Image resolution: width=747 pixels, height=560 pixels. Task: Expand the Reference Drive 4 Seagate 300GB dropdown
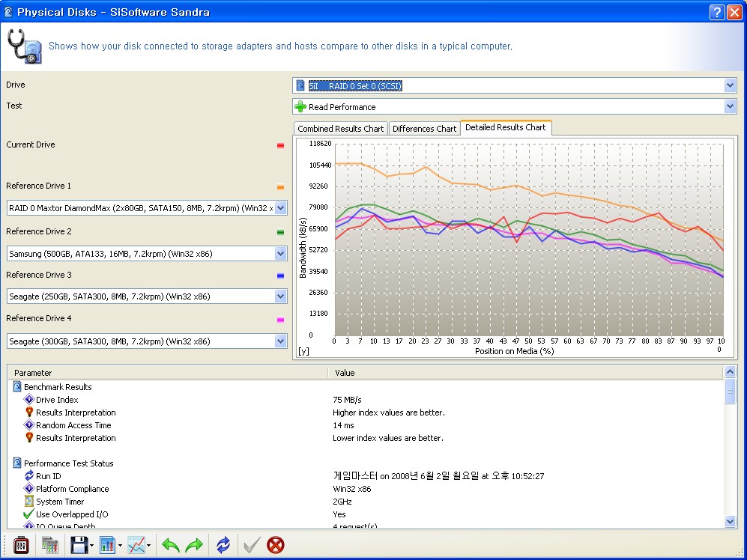[x=281, y=341]
